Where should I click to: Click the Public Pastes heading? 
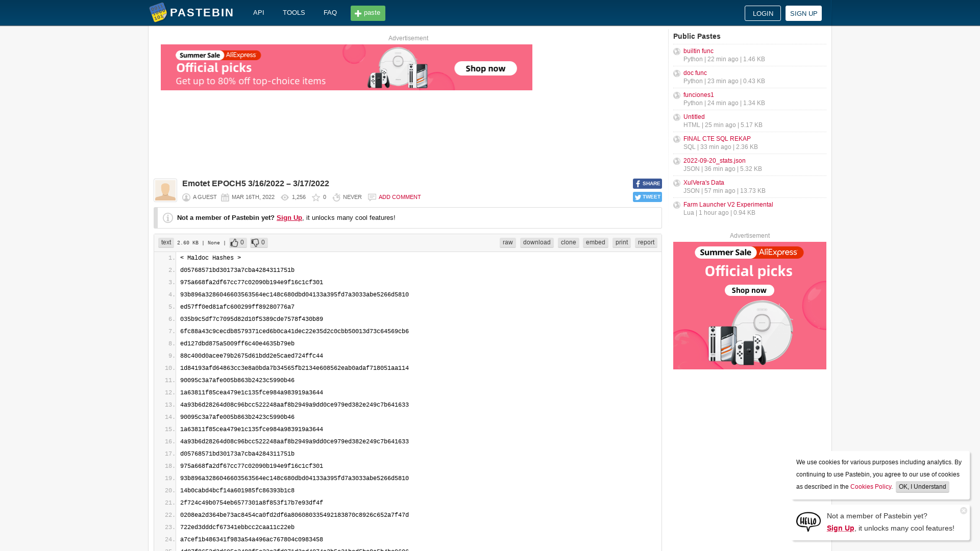click(x=697, y=36)
